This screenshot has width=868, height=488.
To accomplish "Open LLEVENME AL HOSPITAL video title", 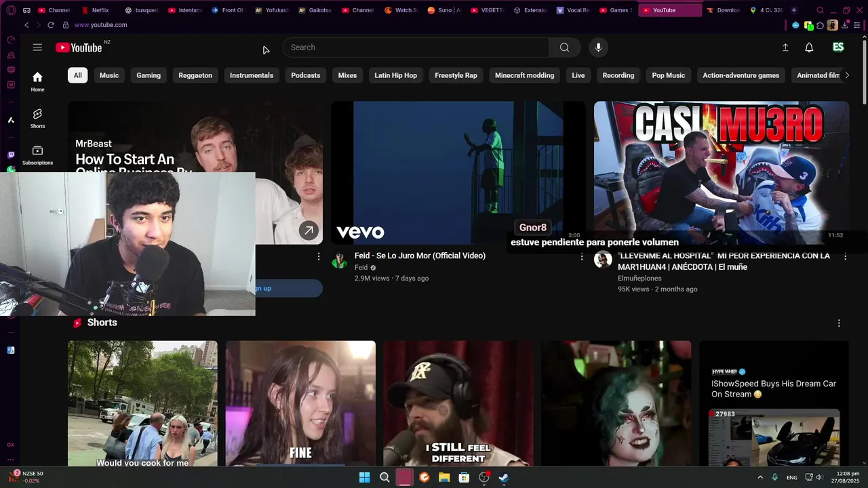I will 724,261.
